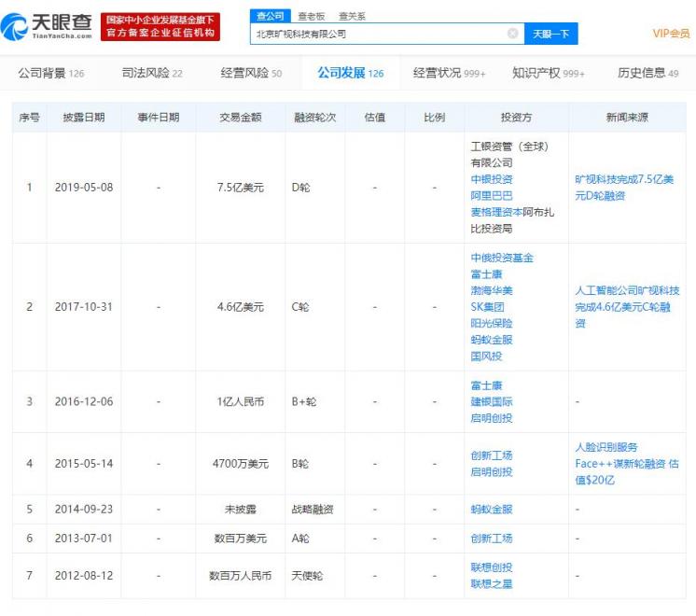Click investor link 麦格理资本
Viewport: 696px width, 616px height.
pos(496,212)
